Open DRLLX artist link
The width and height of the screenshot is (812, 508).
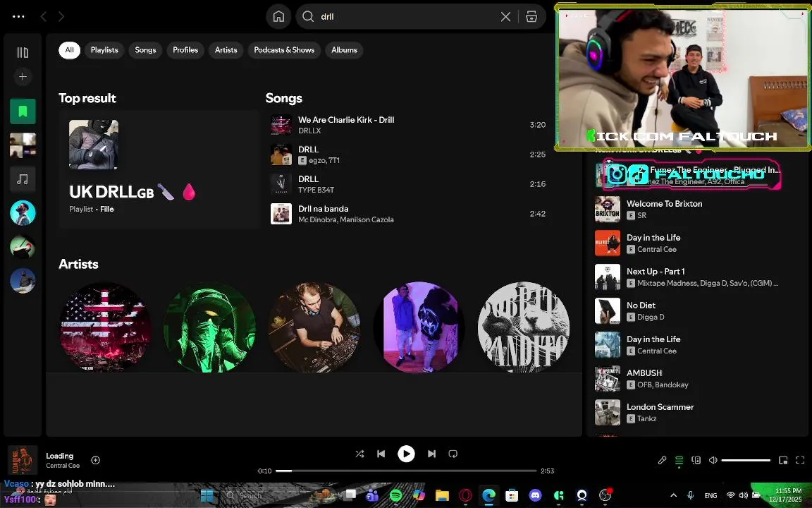pyautogui.click(x=309, y=131)
